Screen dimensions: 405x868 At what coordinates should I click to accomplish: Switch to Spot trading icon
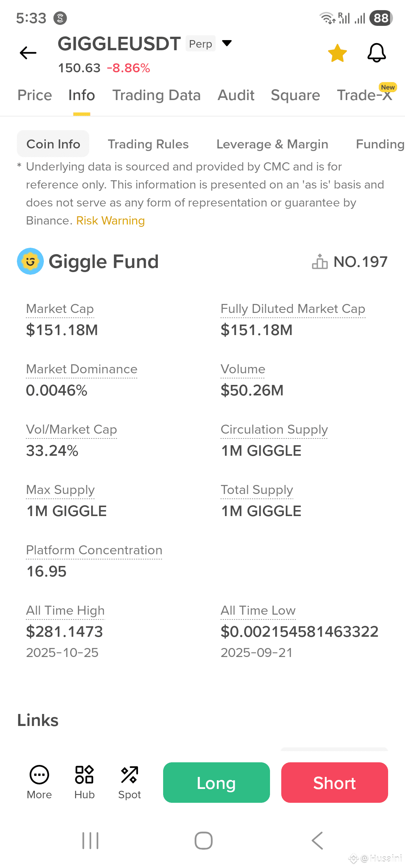(x=129, y=775)
